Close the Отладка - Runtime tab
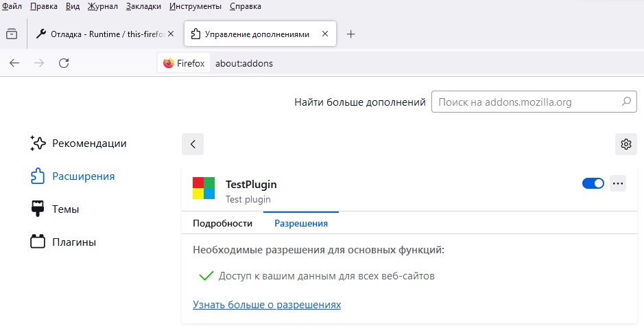 pyautogui.click(x=171, y=34)
